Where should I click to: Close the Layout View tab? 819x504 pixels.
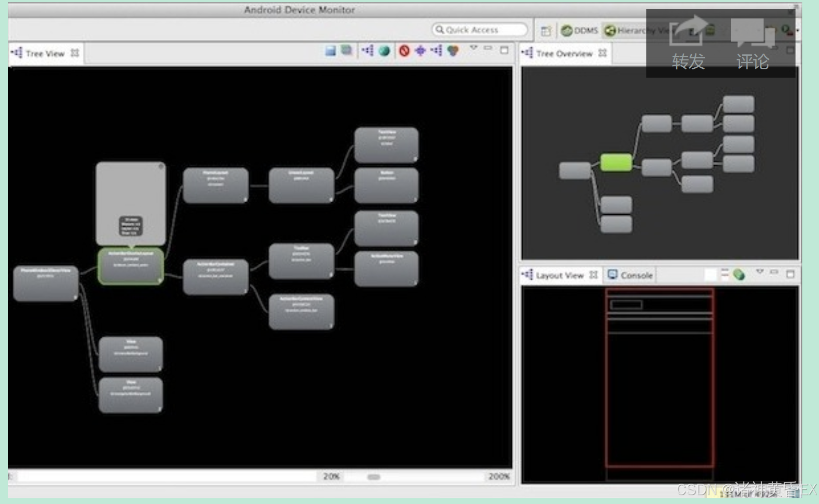(594, 275)
